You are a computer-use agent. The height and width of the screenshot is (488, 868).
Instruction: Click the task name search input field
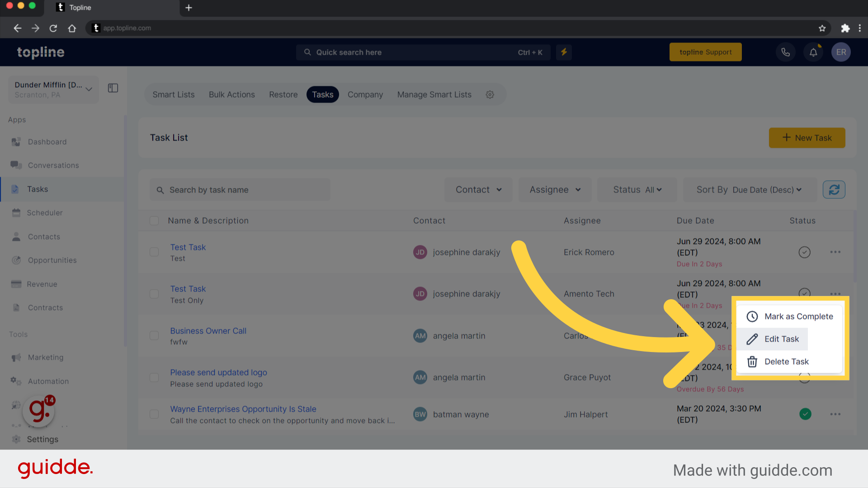pos(240,189)
